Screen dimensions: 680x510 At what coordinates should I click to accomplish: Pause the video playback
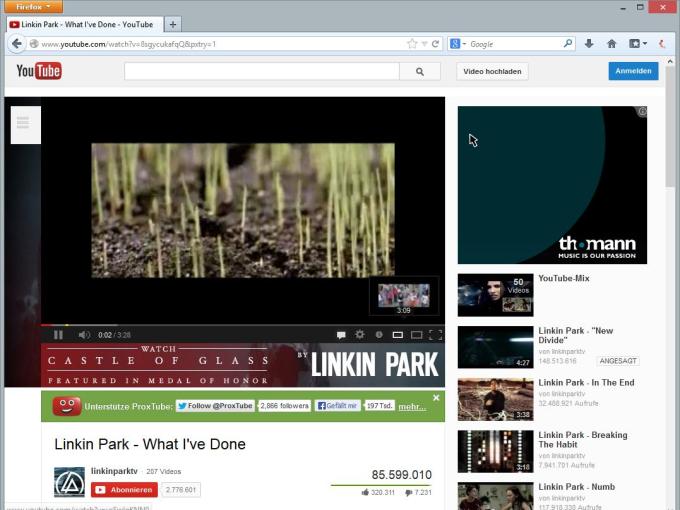tap(58, 335)
